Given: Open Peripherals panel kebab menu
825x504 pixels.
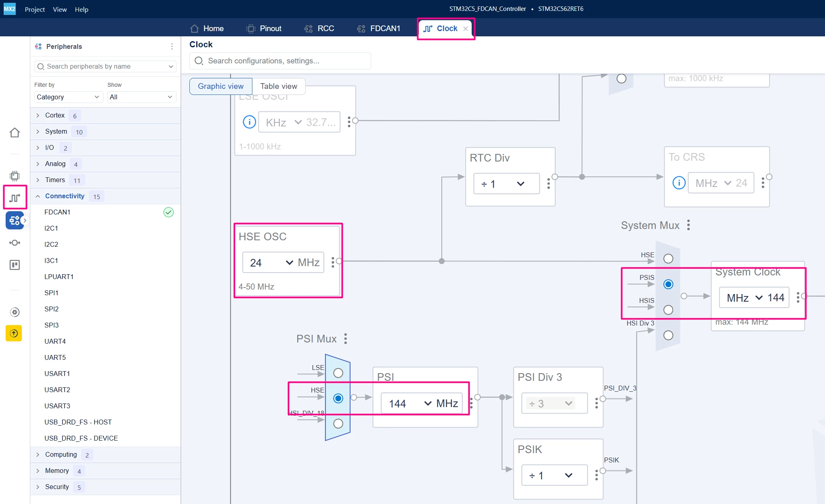Looking at the screenshot, I should (172, 46).
